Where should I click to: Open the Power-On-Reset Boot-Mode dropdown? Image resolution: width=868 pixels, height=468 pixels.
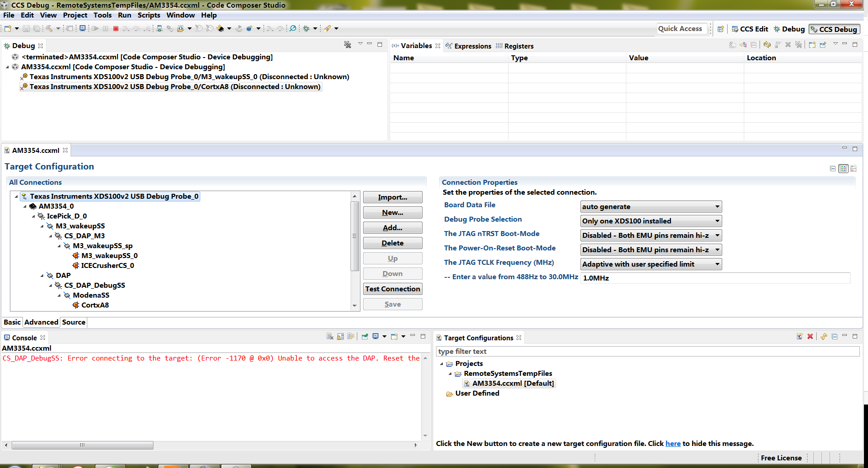[x=651, y=250]
